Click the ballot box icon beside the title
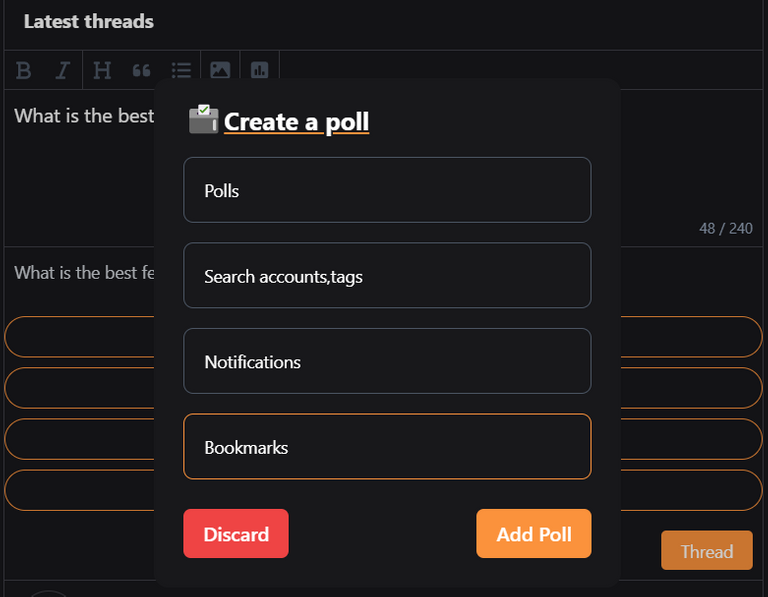The height and width of the screenshot is (597, 768). pos(203,119)
